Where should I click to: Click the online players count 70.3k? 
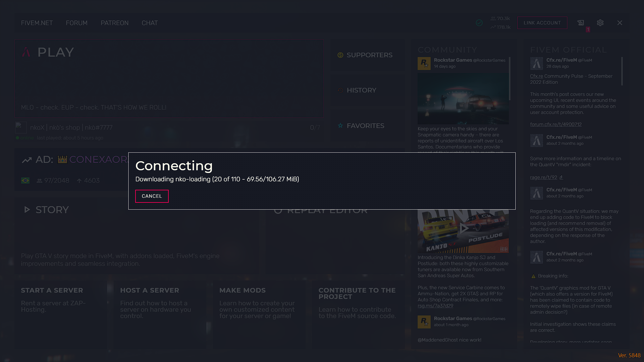[x=500, y=18]
